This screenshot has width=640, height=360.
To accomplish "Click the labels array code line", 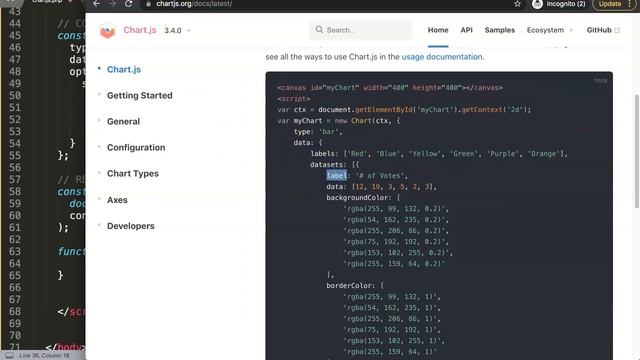I will pos(439,154).
